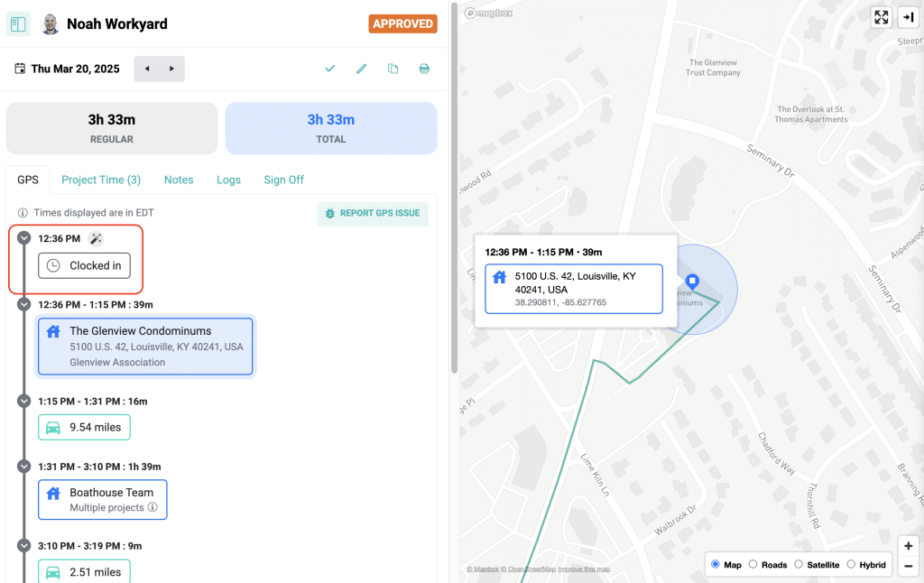Zoom out on the map
The width and height of the screenshot is (924, 583).
pyautogui.click(x=908, y=566)
